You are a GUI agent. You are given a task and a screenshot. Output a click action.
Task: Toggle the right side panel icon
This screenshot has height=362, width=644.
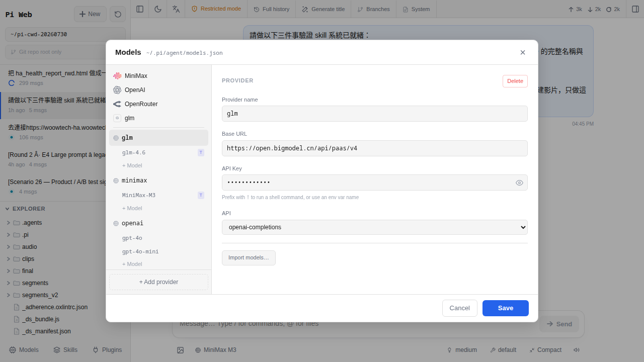[635, 9]
